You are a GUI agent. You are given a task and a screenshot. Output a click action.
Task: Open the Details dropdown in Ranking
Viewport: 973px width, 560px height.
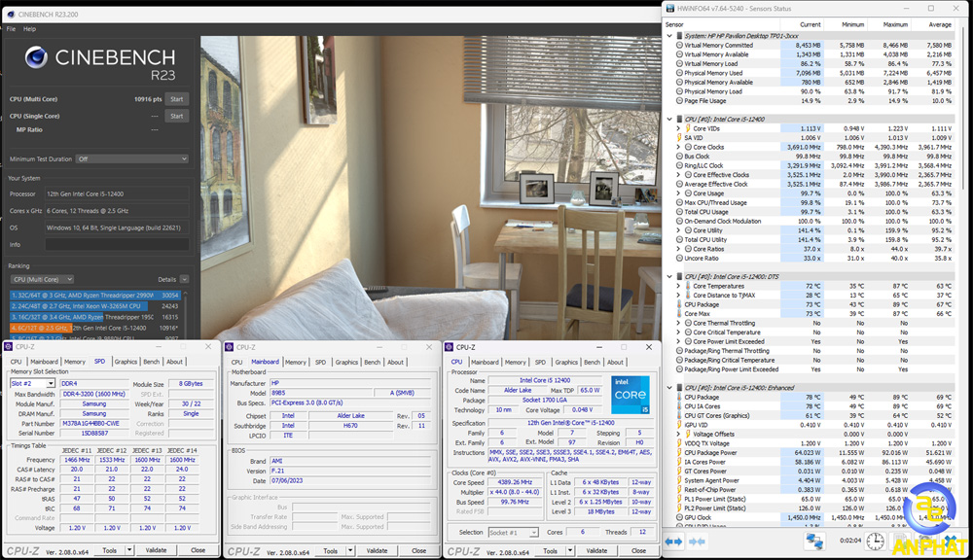point(184,279)
